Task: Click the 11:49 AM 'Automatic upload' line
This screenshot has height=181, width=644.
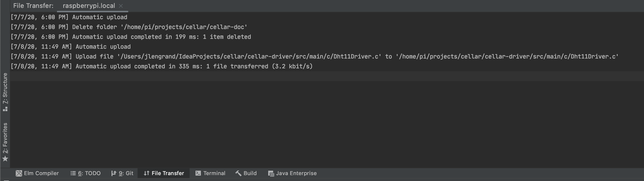Action: (70, 47)
